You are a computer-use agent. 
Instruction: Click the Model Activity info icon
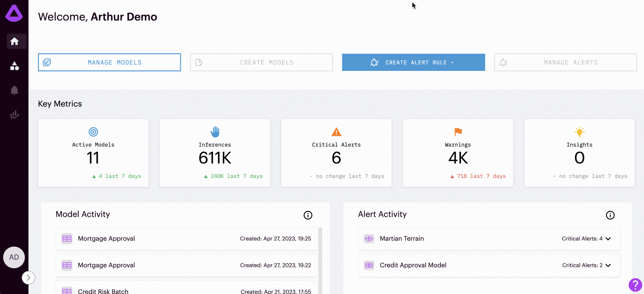308,215
